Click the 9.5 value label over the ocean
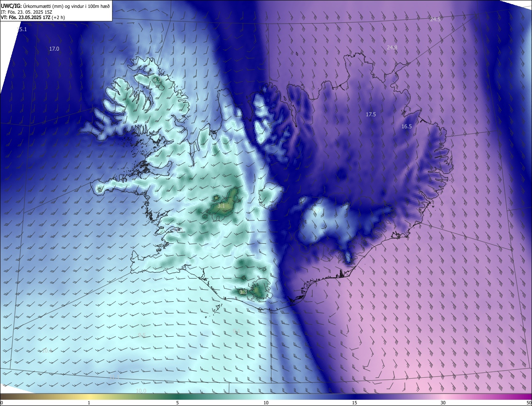The image size is (532, 406). click(x=142, y=335)
